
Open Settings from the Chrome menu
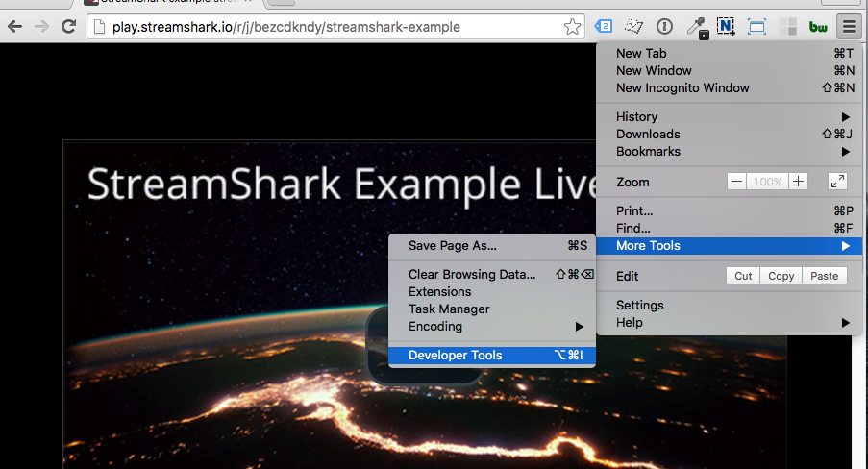[x=729, y=305]
